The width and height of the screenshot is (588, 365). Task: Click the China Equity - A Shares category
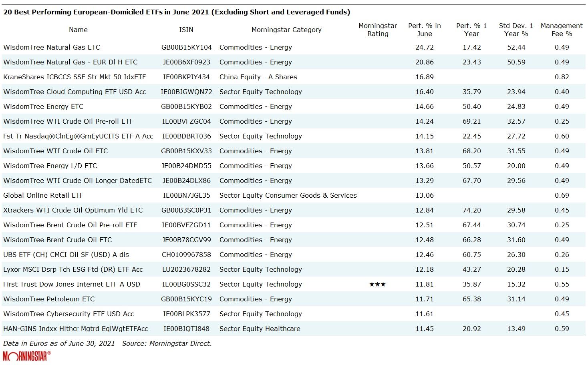(258, 77)
